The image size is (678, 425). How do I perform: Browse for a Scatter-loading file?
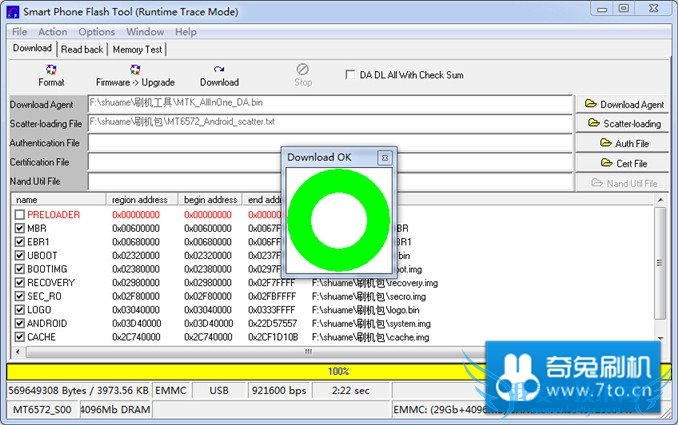point(624,124)
